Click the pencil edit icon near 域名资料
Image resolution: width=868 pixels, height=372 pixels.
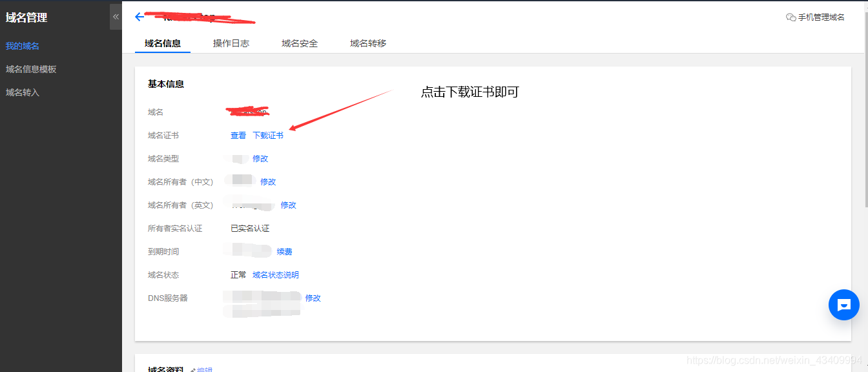click(x=192, y=370)
